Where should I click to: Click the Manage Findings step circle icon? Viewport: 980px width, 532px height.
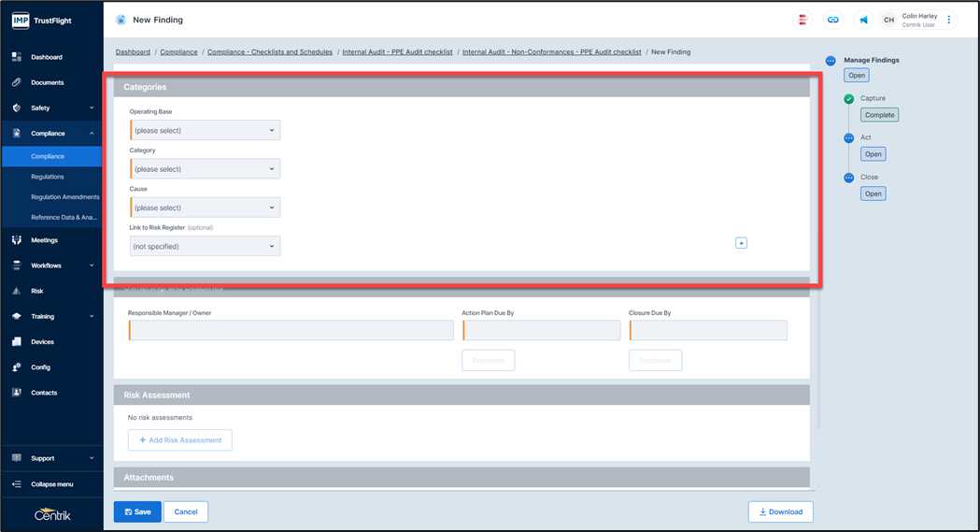[831, 61]
